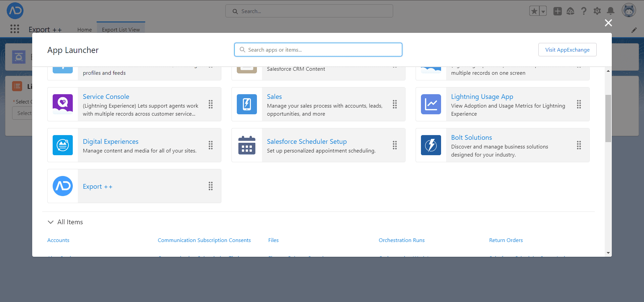
Task: Click the global actions plus icon
Action: (557, 11)
